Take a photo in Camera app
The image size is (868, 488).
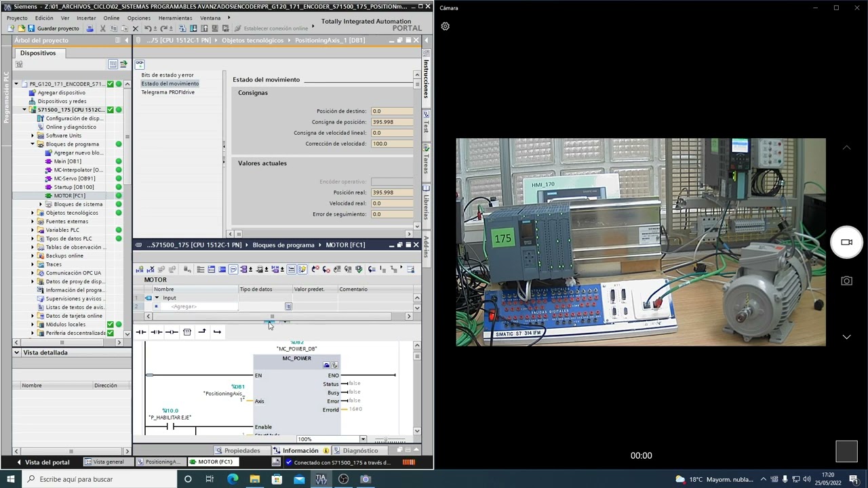846,281
